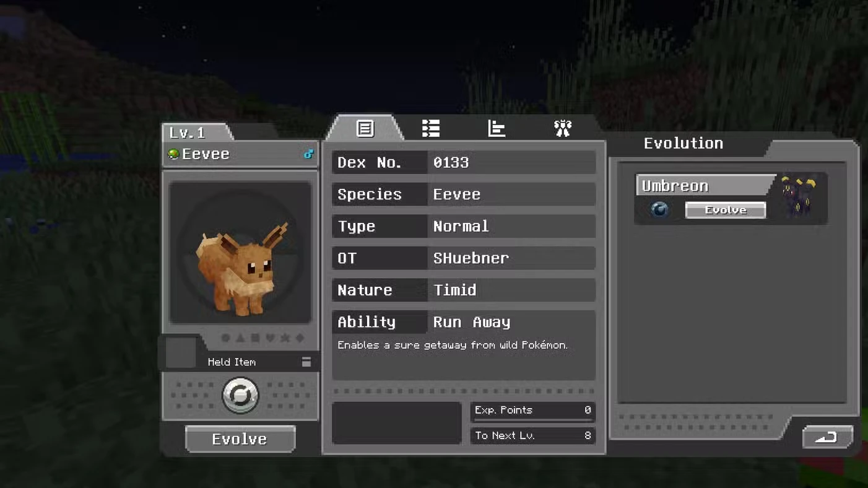Toggle the Held Item display switch icon
The width and height of the screenshot is (868, 488).
pyautogui.click(x=306, y=362)
